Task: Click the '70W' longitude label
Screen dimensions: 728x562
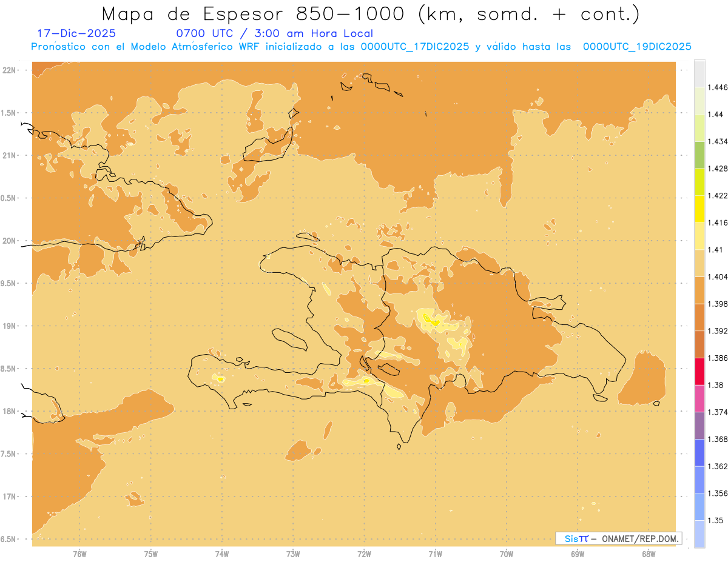Action: 507,554
